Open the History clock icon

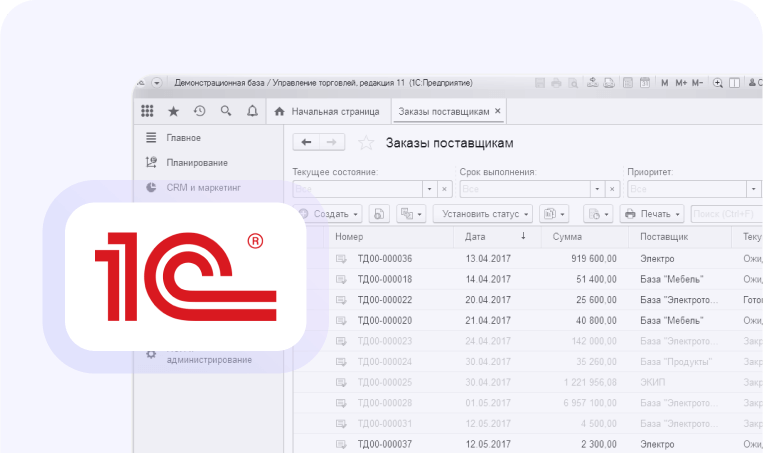click(x=199, y=111)
